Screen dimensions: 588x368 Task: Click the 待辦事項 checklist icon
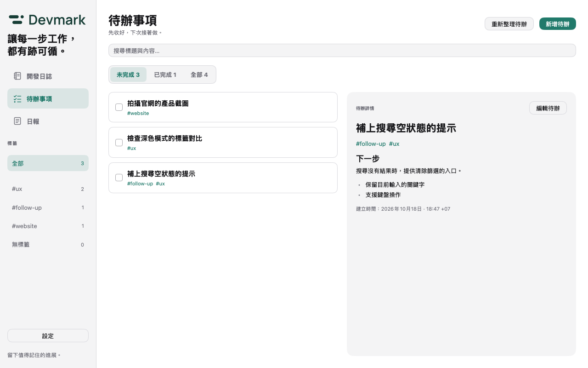pos(17,98)
